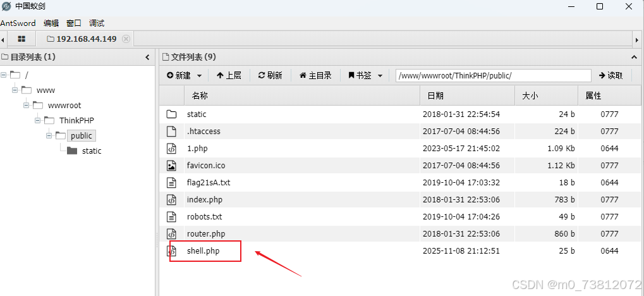Select the ThinkPHP folder in the tree
This screenshot has width=644, height=296.
point(77,120)
